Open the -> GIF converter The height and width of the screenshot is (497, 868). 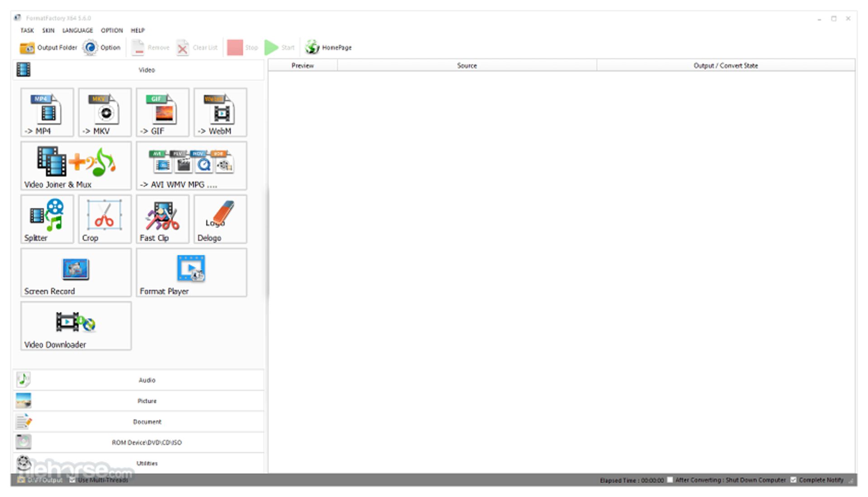pos(163,112)
